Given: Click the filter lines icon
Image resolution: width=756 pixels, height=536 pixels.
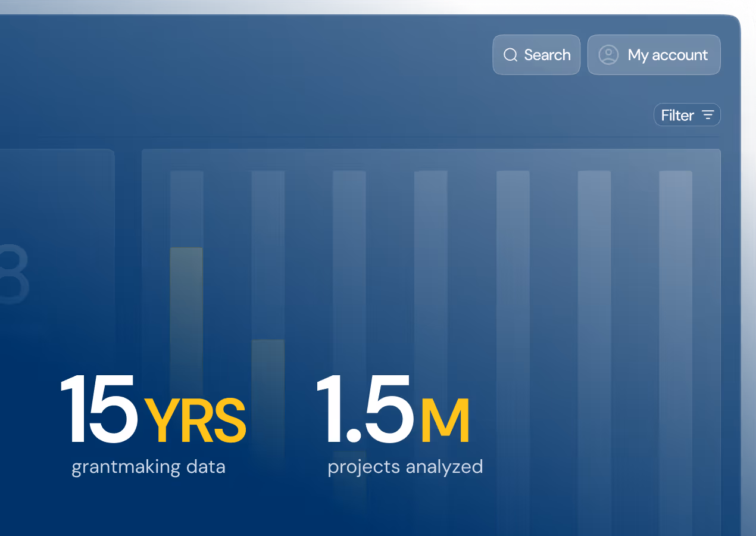Looking at the screenshot, I should [x=708, y=115].
